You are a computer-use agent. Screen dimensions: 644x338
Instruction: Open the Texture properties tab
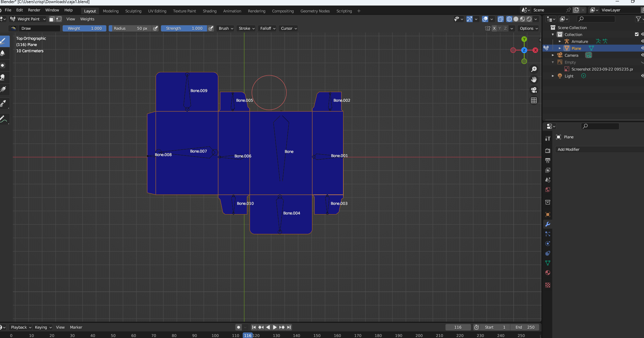coord(548,285)
